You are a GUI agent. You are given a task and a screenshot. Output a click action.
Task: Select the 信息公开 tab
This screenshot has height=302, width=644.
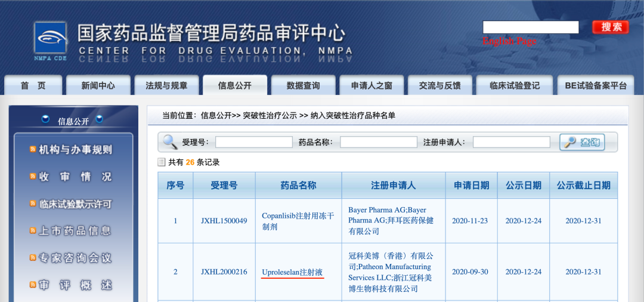(235, 85)
